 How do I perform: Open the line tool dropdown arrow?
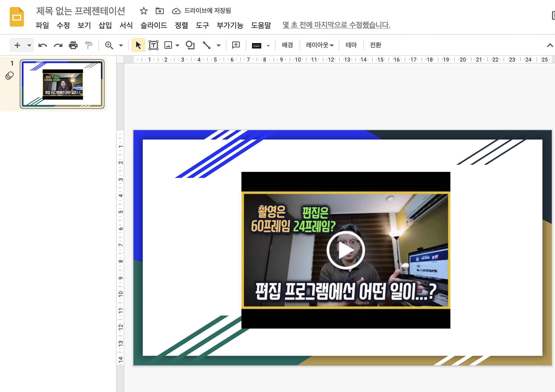coord(219,45)
